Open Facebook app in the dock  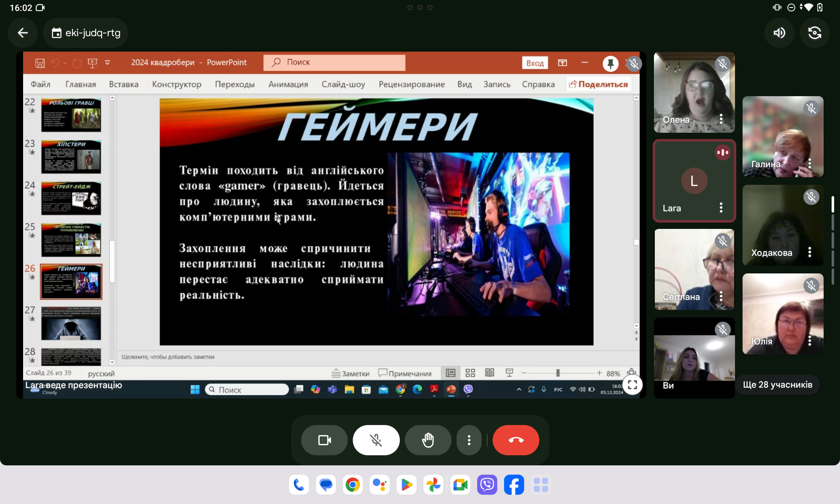514,485
